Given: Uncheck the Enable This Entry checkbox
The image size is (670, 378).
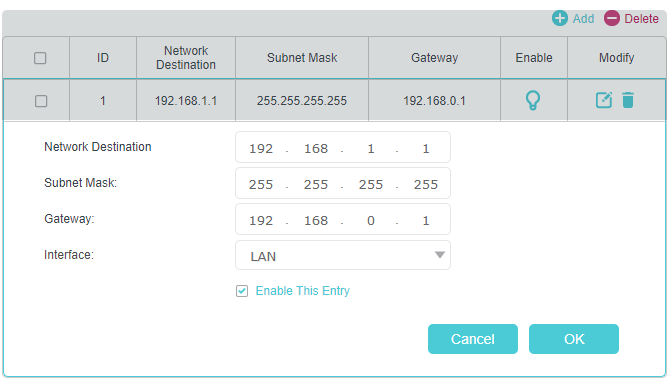Looking at the screenshot, I should pyautogui.click(x=242, y=291).
